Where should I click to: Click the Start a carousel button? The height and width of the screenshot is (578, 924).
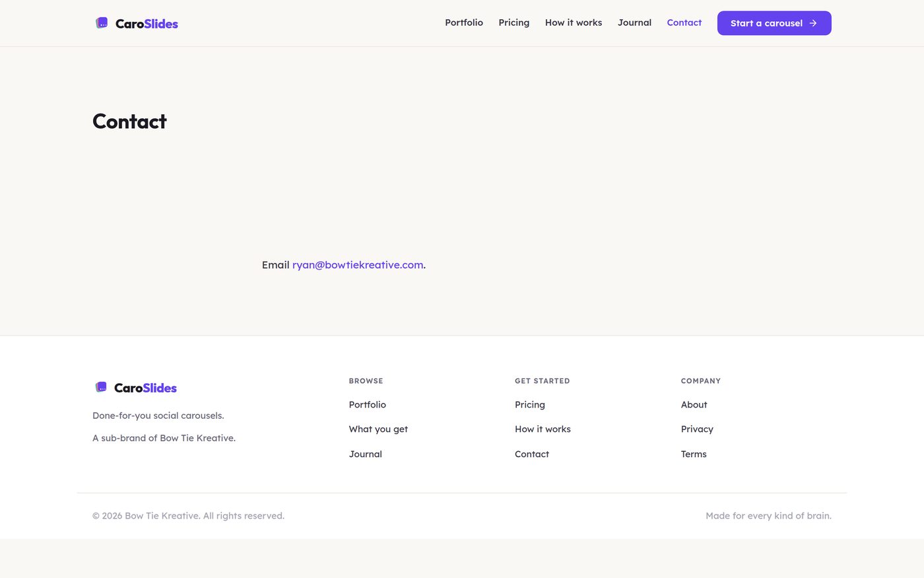coord(774,23)
